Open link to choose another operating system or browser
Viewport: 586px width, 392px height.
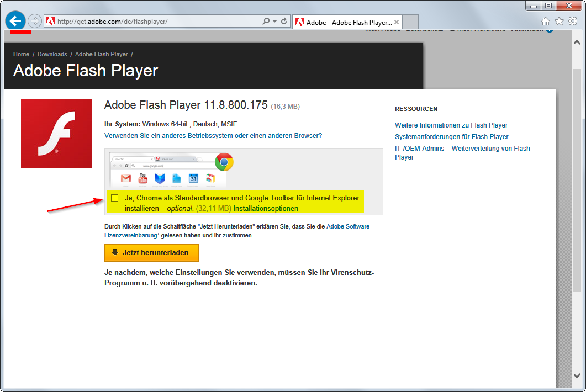click(x=213, y=136)
